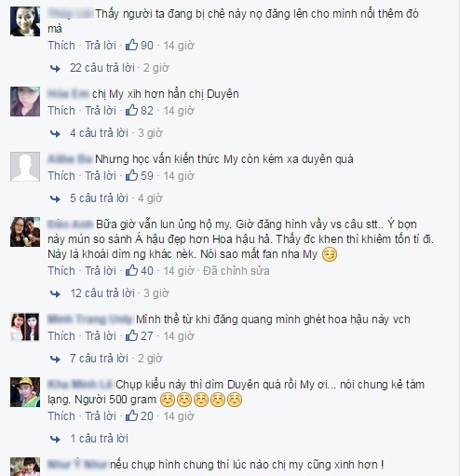Click the thumbs-up icon showing 82 likes
Image resolution: width=460 pixels, height=476 pixels.
(x=131, y=110)
